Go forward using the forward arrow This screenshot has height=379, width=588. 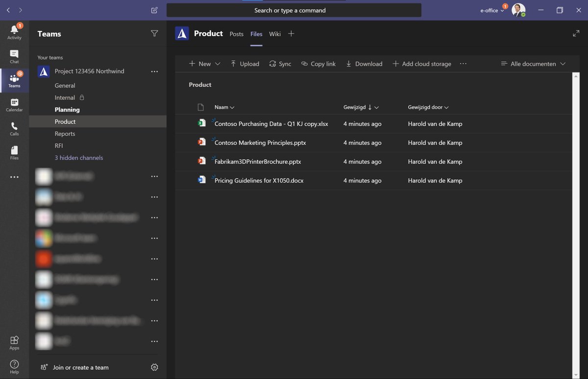pyautogui.click(x=20, y=10)
